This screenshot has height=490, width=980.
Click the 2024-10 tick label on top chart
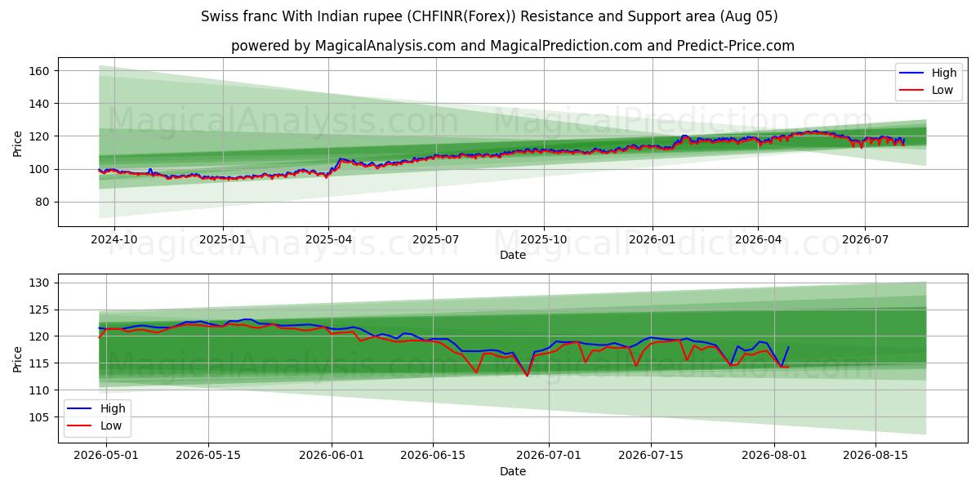pyautogui.click(x=114, y=240)
